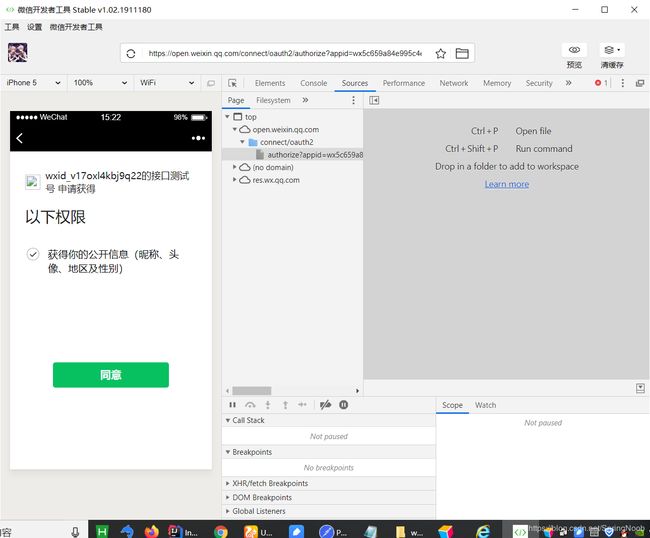The height and width of the screenshot is (538, 650).
Task: Toggle pause on exceptions icon
Action: [344, 405]
